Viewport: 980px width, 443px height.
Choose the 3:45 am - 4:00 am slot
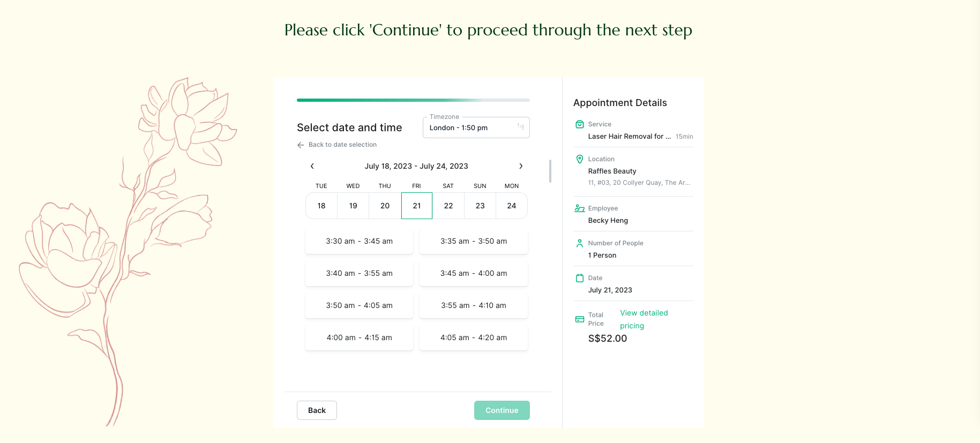coord(473,273)
